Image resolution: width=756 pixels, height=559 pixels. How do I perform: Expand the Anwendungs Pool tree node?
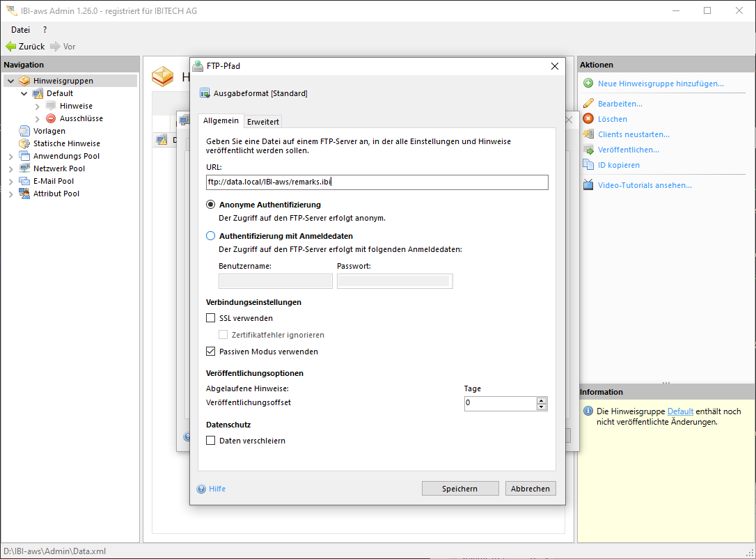[11, 156]
